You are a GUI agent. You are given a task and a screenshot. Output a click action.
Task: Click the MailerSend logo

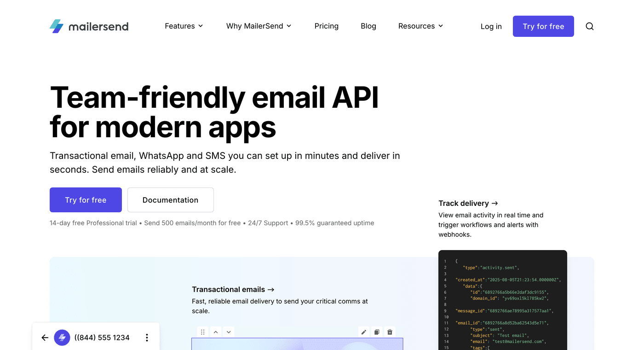(x=89, y=26)
